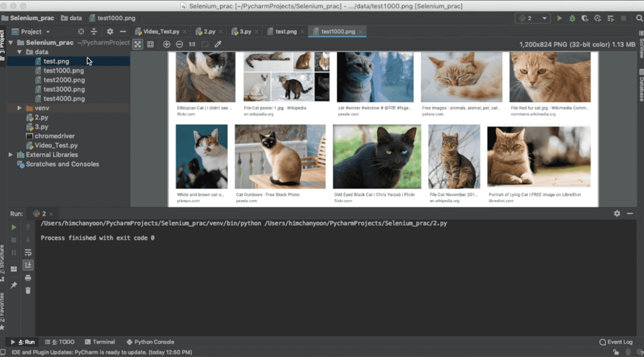Open the Python Console tool window
Screen dimensions: 644x357
pos(150,342)
